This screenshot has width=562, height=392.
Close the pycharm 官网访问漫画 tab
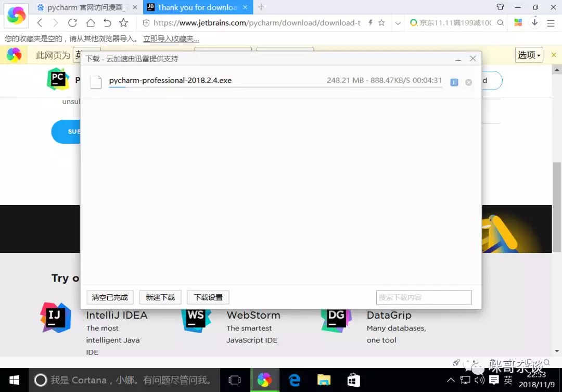tap(135, 7)
